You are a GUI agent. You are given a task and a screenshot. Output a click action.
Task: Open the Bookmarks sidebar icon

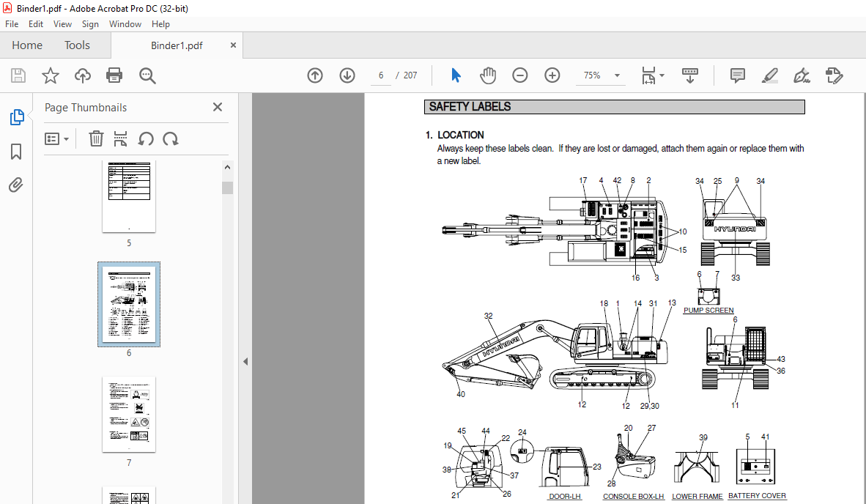[16, 151]
